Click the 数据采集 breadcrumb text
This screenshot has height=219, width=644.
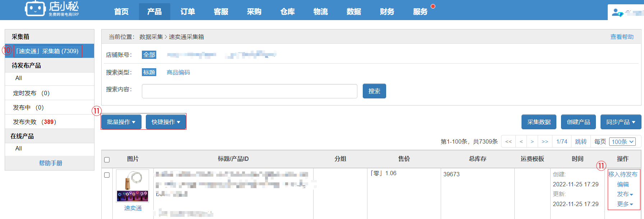coord(151,37)
